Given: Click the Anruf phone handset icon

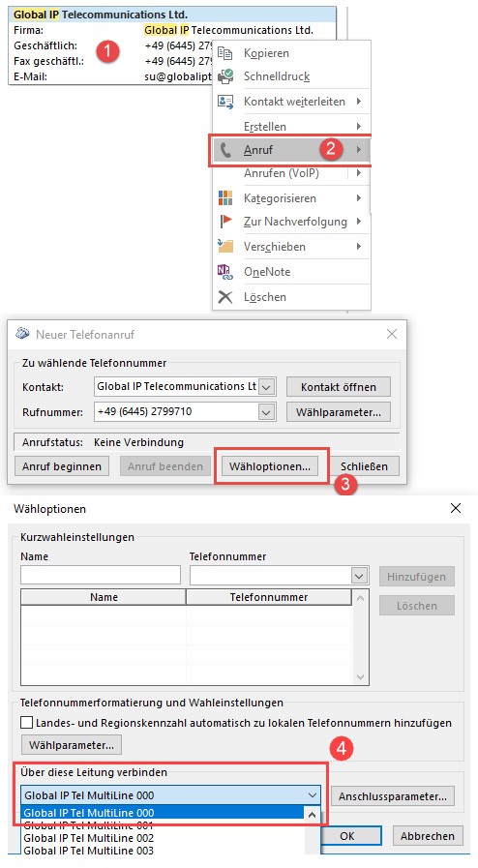Looking at the screenshot, I should 225,149.
